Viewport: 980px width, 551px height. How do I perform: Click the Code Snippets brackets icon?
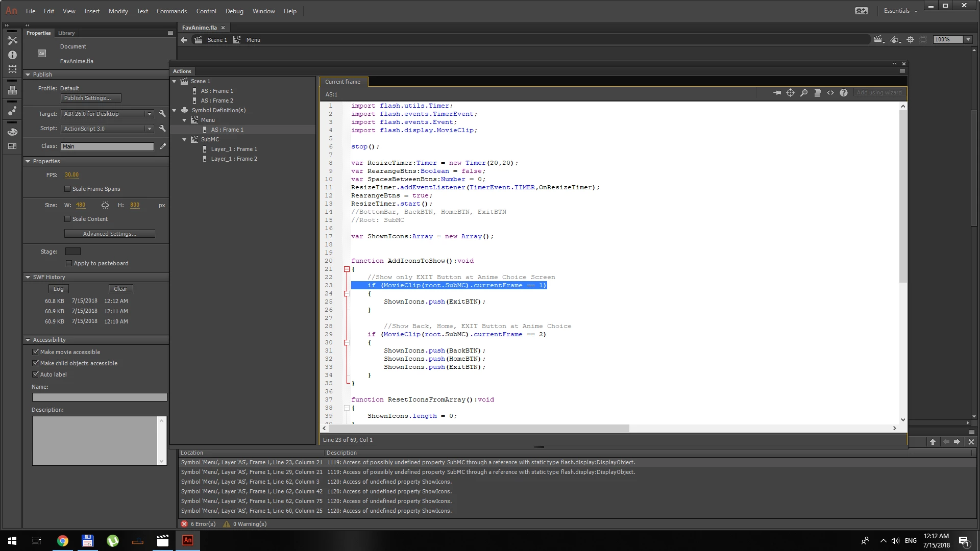(830, 93)
